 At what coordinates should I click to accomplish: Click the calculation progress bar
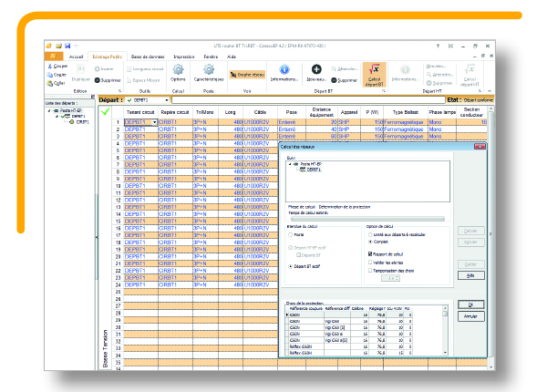pyautogui.click(x=367, y=219)
